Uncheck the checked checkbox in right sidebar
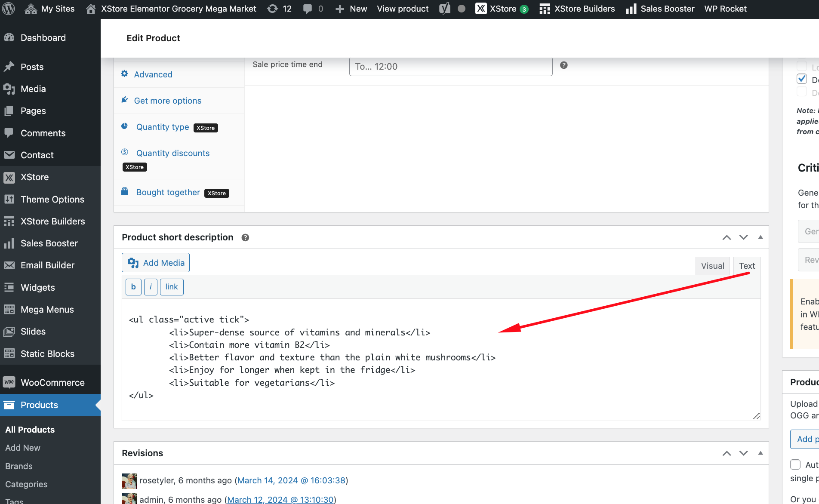The width and height of the screenshot is (819, 504). click(802, 79)
